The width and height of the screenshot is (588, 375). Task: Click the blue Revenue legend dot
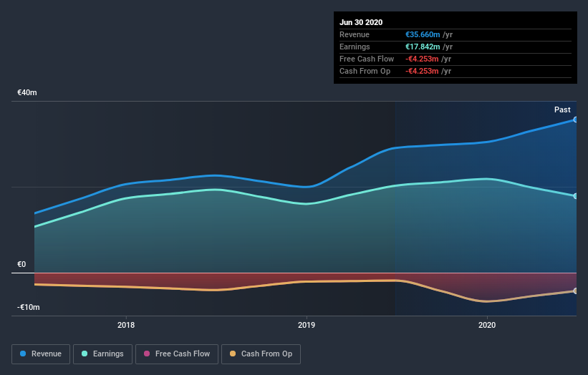coord(23,354)
